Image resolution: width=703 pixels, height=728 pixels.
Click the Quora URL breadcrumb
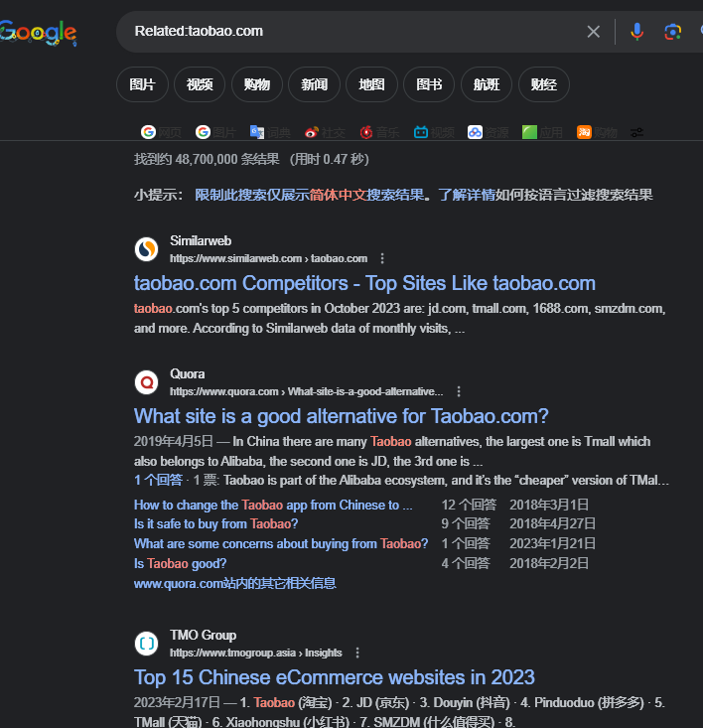(x=306, y=392)
